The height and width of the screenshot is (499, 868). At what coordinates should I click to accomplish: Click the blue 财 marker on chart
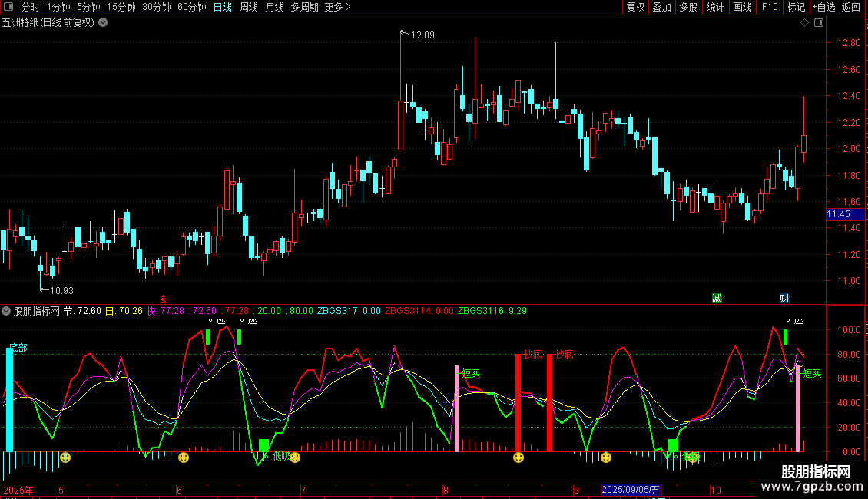784,299
